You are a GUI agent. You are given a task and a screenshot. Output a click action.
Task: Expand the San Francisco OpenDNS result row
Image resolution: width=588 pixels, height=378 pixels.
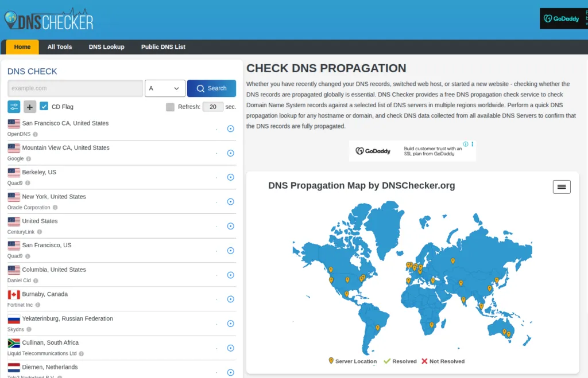pyautogui.click(x=230, y=128)
